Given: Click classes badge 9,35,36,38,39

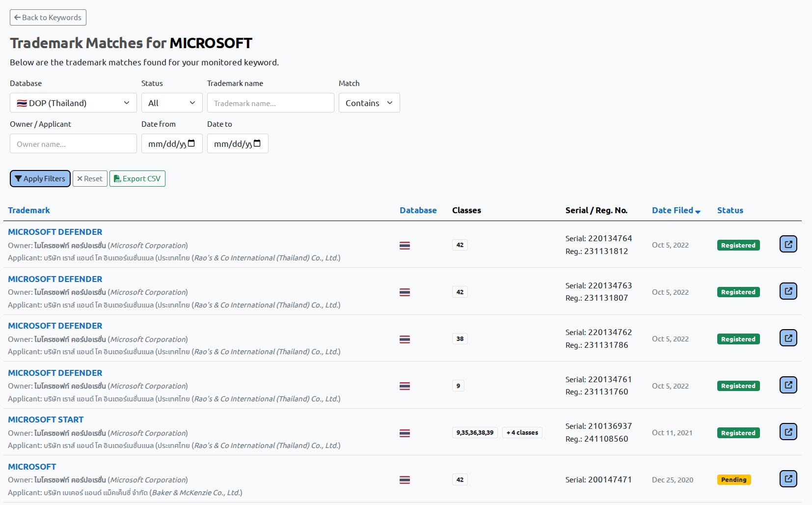Looking at the screenshot, I should point(475,433).
